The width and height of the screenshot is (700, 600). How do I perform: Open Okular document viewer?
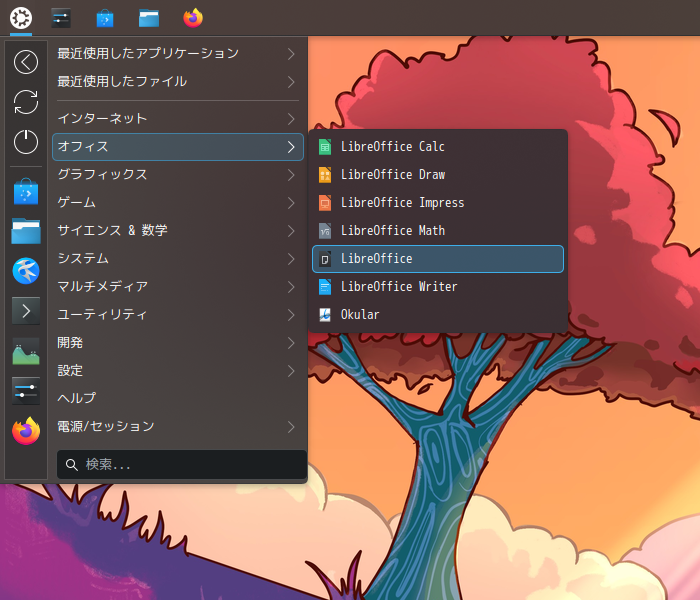pyautogui.click(x=438, y=315)
